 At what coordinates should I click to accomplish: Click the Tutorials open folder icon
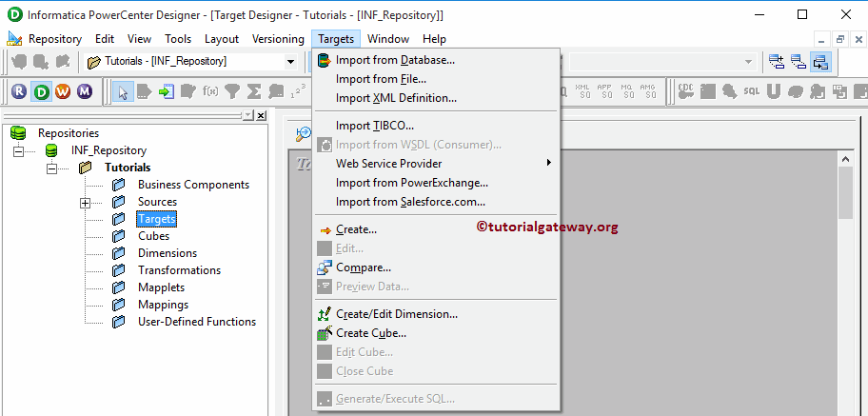[85, 168]
